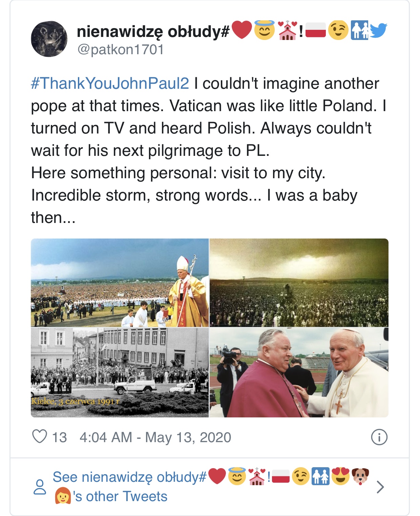View tweet timestamp 4:04 AM May 13, 2020
Viewport: 420px width, 516px height.
pyautogui.click(x=155, y=437)
